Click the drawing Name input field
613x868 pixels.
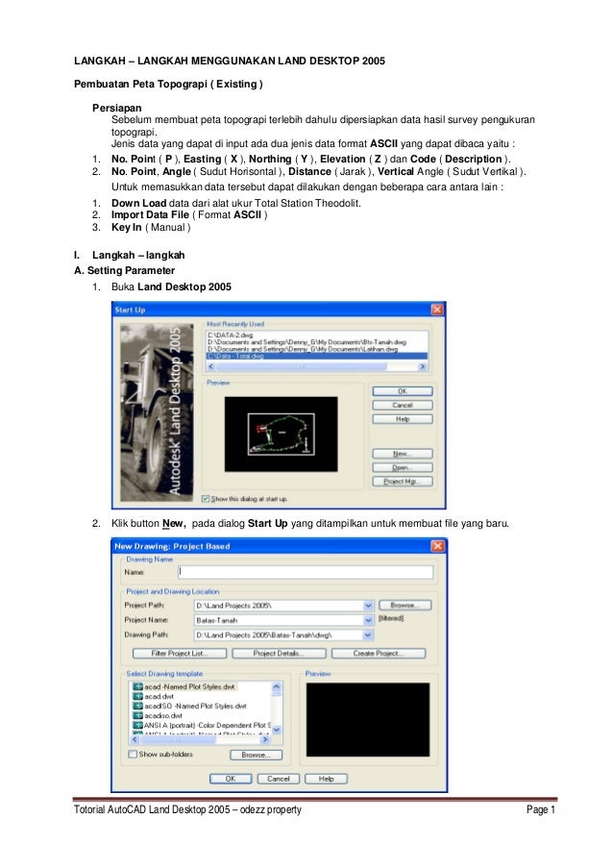click(306, 572)
